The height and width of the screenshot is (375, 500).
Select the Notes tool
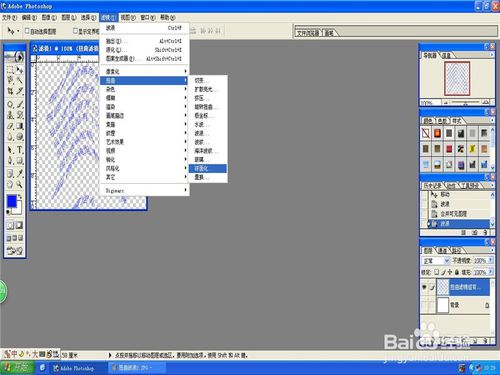[10, 173]
